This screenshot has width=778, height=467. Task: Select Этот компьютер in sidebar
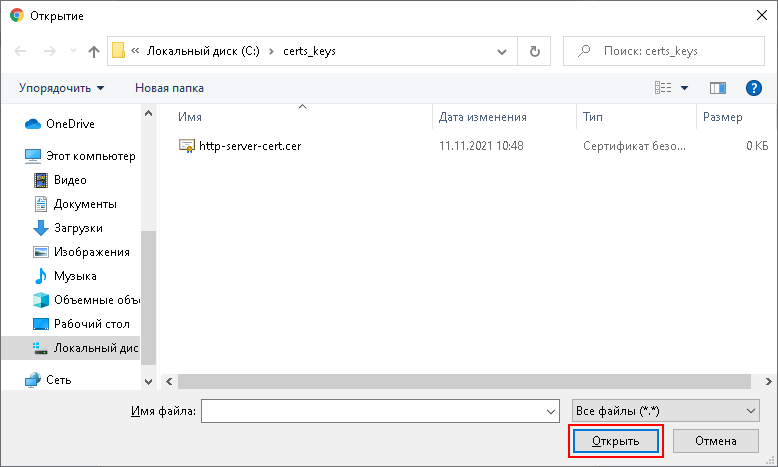[x=90, y=156]
